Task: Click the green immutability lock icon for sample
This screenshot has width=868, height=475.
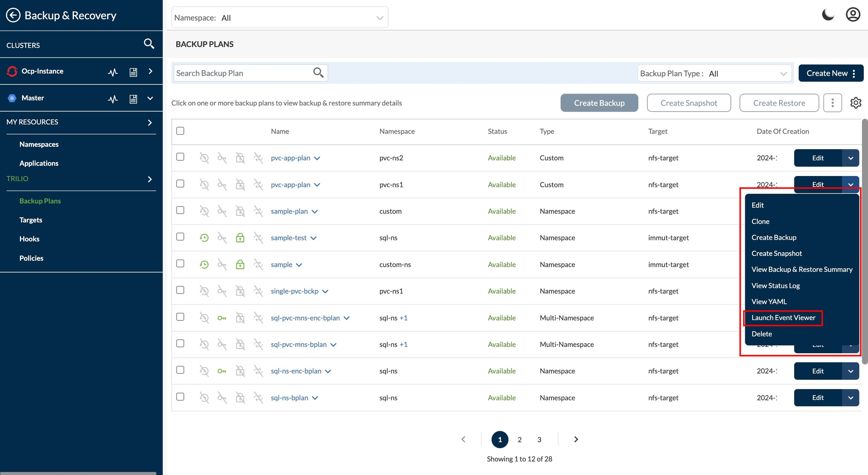Action: (x=240, y=265)
